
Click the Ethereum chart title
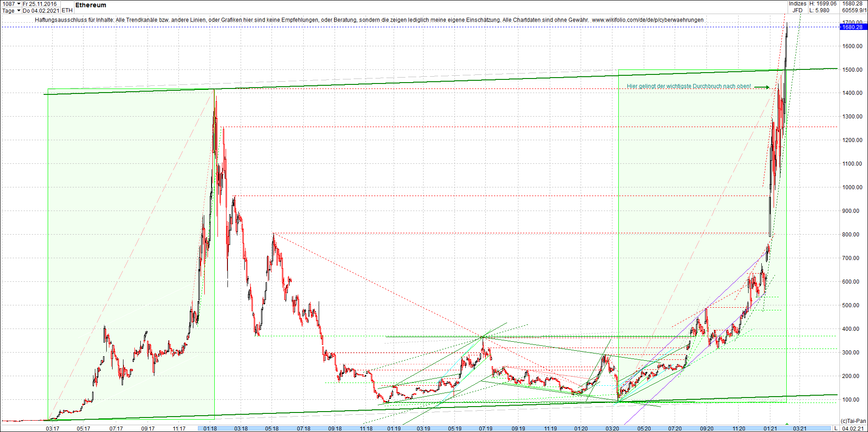coord(91,5)
